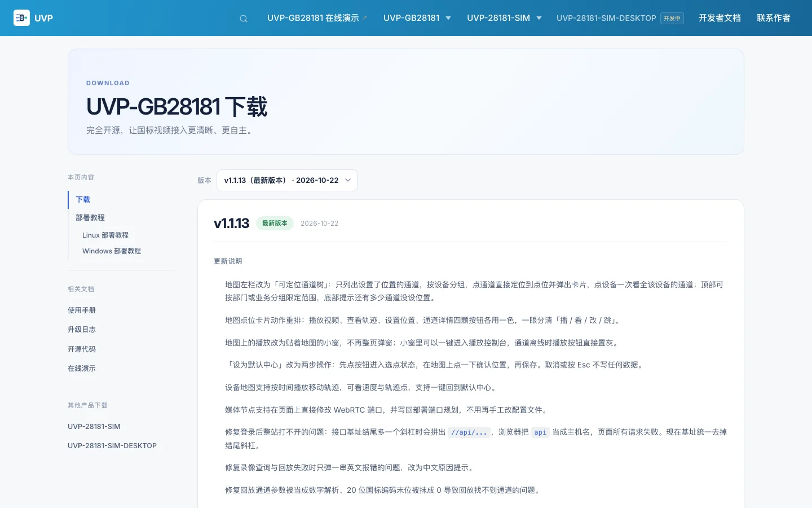The width and height of the screenshot is (812, 508).
Task: Jump to 部署教程 section
Action: point(90,217)
